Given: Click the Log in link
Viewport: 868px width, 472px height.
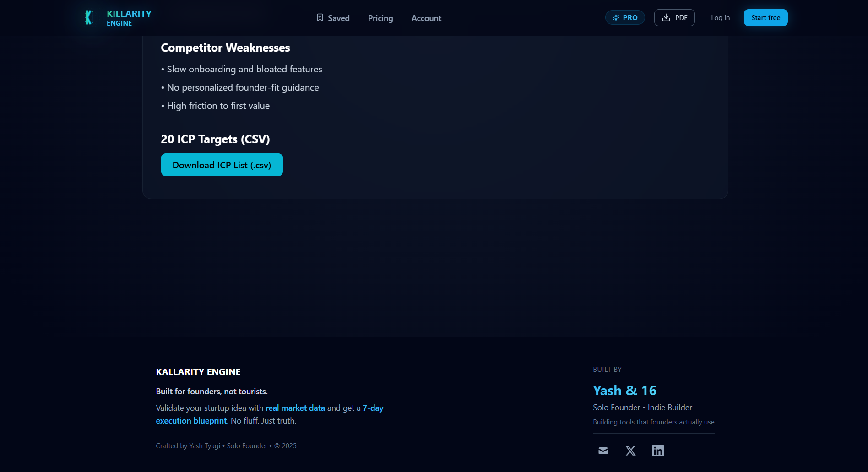Looking at the screenshot, I should (x=720, y=17).
